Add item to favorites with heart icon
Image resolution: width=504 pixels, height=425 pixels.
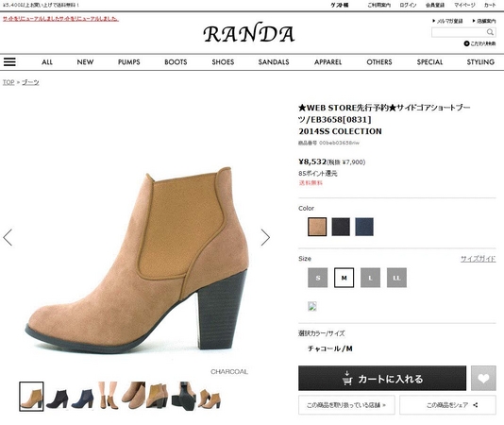point(483,378)
